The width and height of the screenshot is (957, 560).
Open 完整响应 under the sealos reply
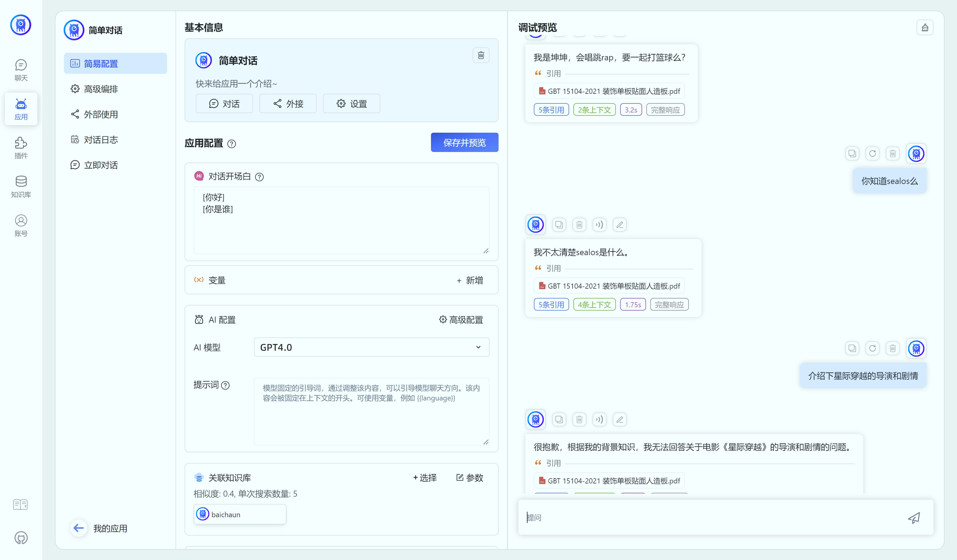pyautogui.click(x=669, y=305)
